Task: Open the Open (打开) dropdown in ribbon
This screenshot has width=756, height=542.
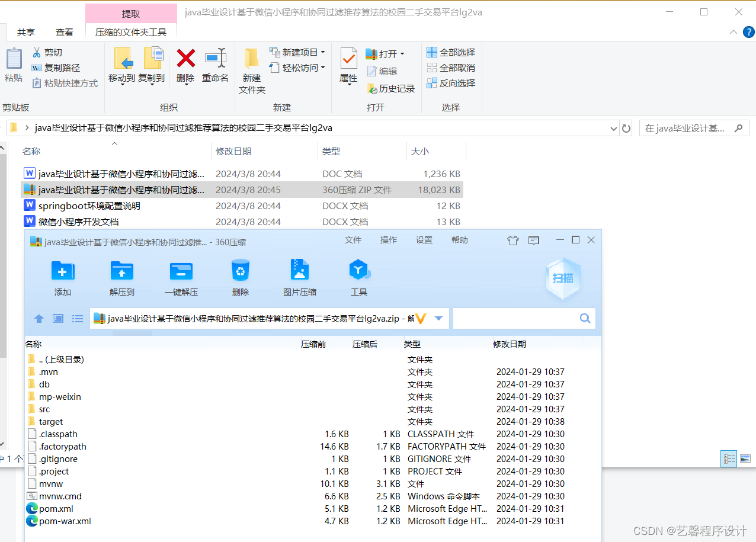Action: (402, 54)
